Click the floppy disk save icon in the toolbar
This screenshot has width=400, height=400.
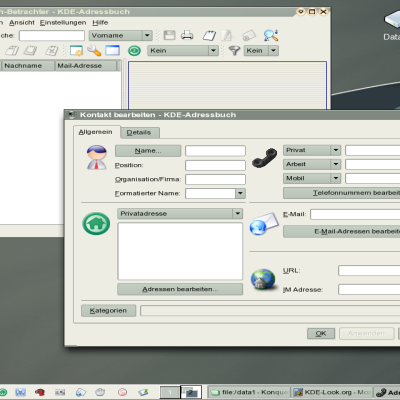coord(169,35)
